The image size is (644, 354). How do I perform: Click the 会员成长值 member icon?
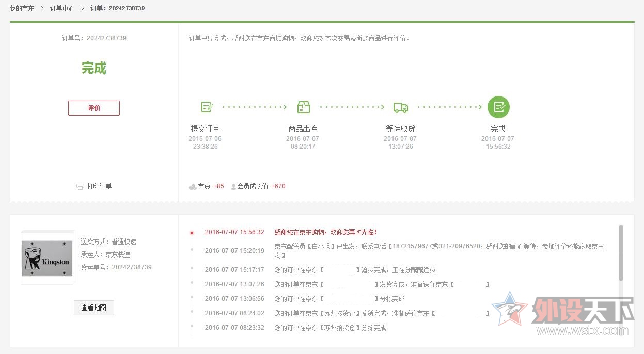233,186
